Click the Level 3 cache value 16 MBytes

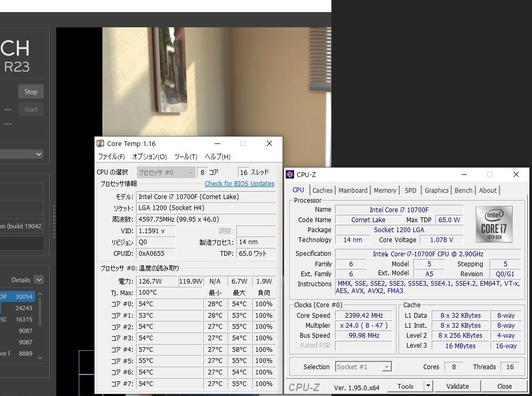click(x=461, y=346)
